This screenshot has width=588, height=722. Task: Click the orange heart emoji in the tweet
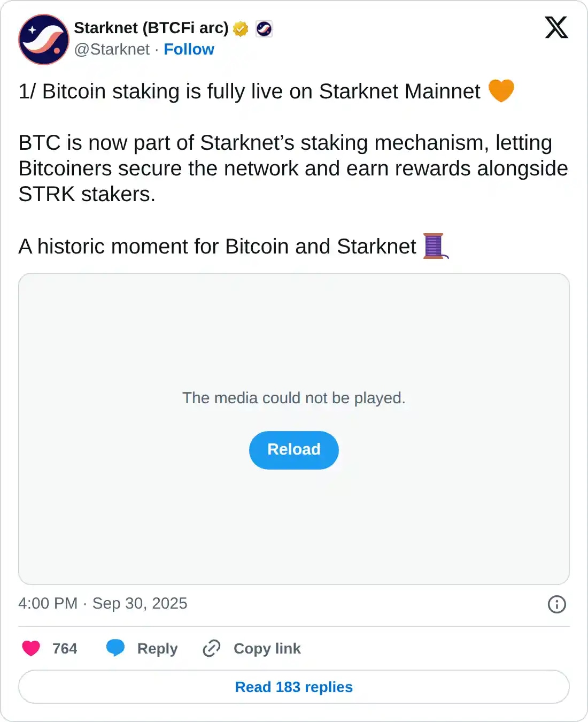(x=501, y=90)
